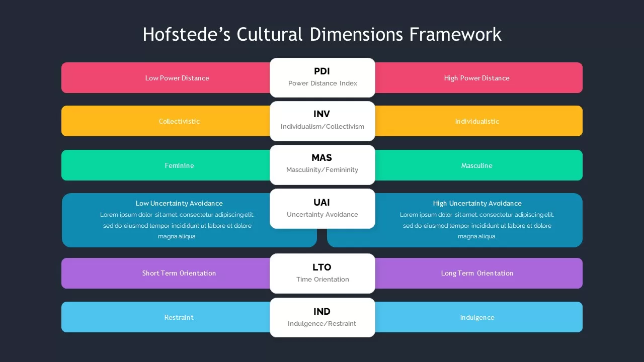The width and height of the screenshot is (644, 362).
Task: Click the Collectivistic label
Action: click(179, 121)
